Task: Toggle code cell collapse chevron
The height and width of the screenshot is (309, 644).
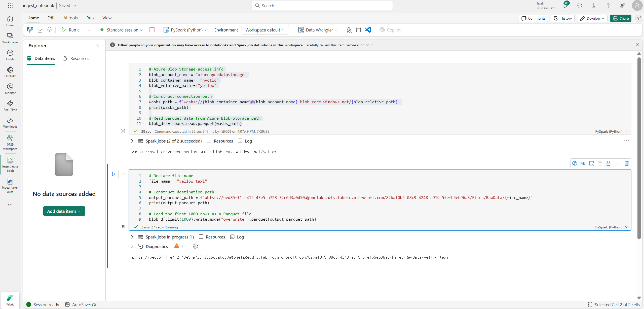Action: pos(123,174)
